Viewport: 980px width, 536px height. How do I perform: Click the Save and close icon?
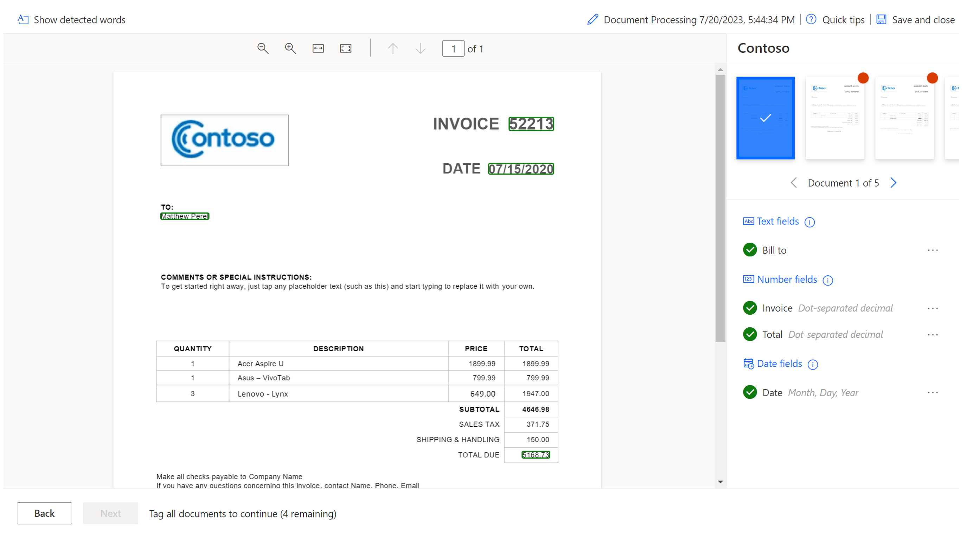(882, 19)
